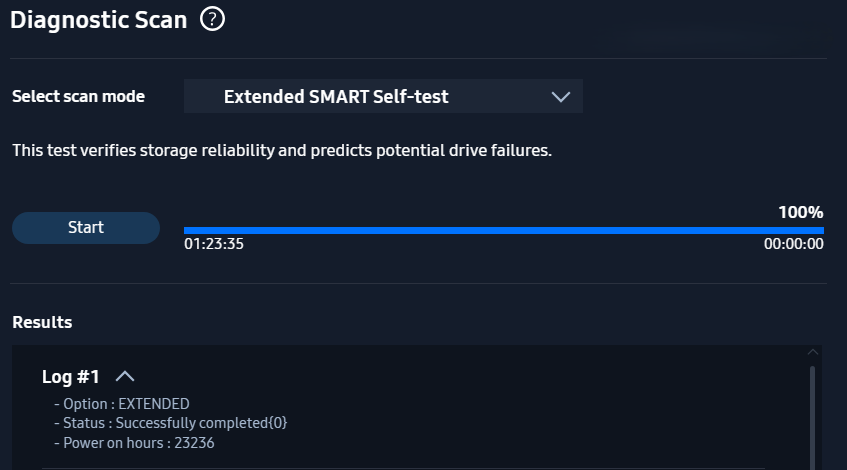Click the elapsed time 01:23:35
The image size is (847, 470).
click(x=214, y=244)
